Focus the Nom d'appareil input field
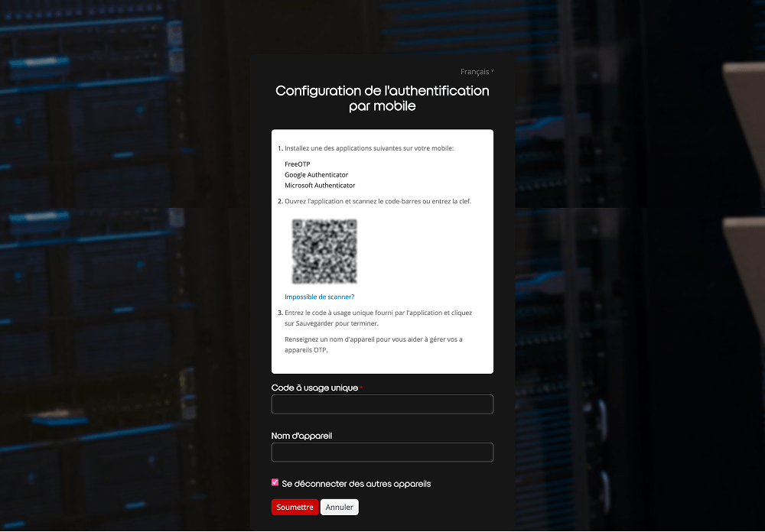This screenshot has height=532, width=765. (382, 453)
